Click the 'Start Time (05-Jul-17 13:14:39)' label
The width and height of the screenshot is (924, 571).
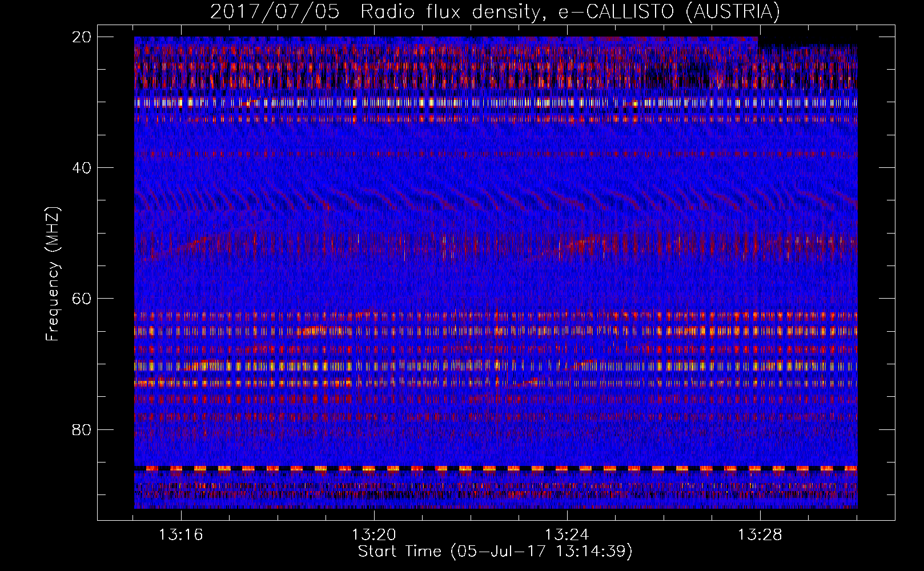495,552
